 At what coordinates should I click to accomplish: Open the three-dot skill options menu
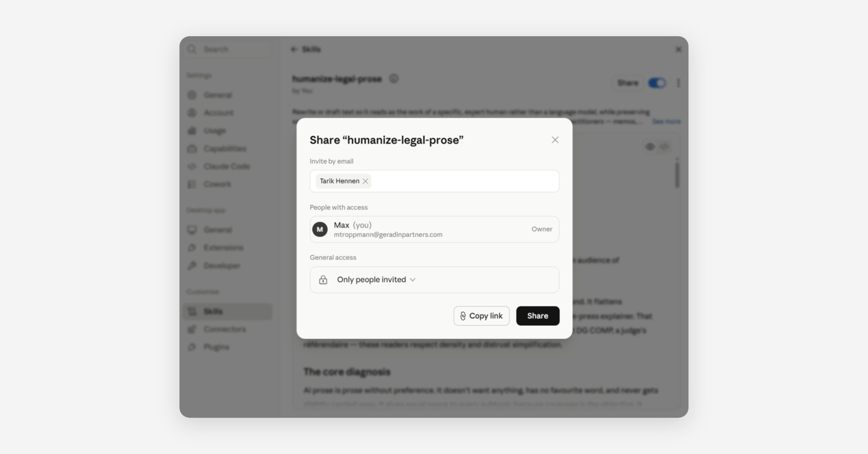[x=678, y=83]
